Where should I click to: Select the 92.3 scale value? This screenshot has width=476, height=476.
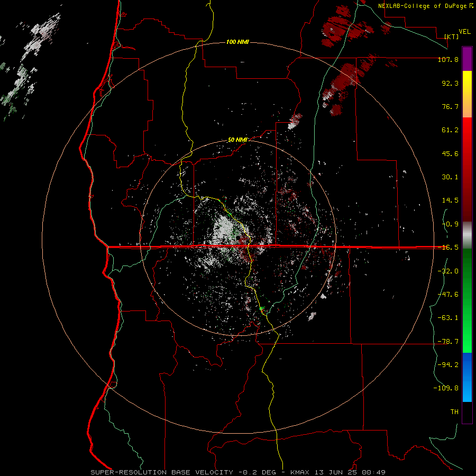tap(450, 83)
